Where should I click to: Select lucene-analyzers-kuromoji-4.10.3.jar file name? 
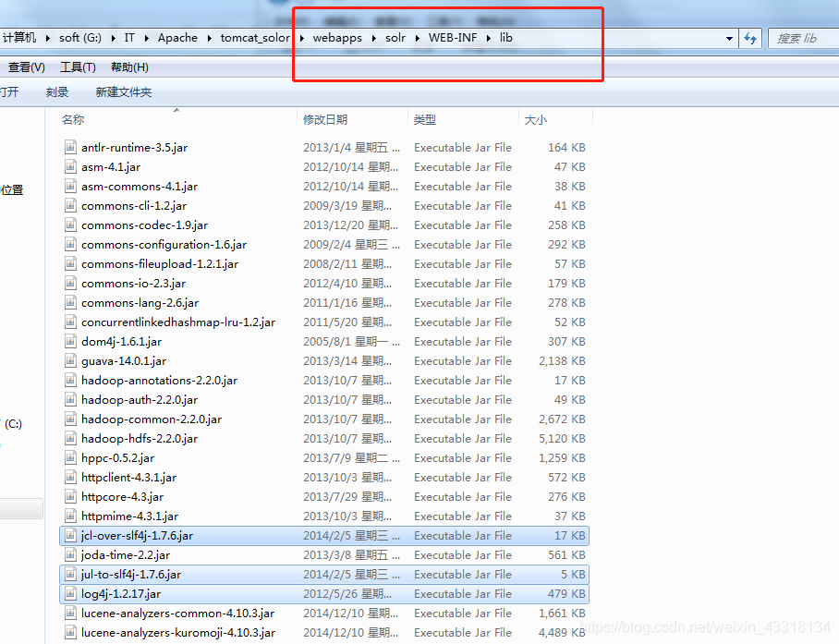pyautogui.click(x=178, y=632)
